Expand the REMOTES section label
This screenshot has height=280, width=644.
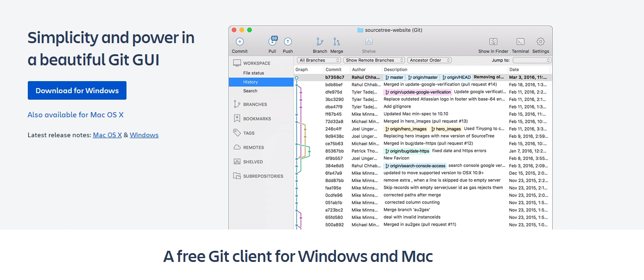(253, 147)
